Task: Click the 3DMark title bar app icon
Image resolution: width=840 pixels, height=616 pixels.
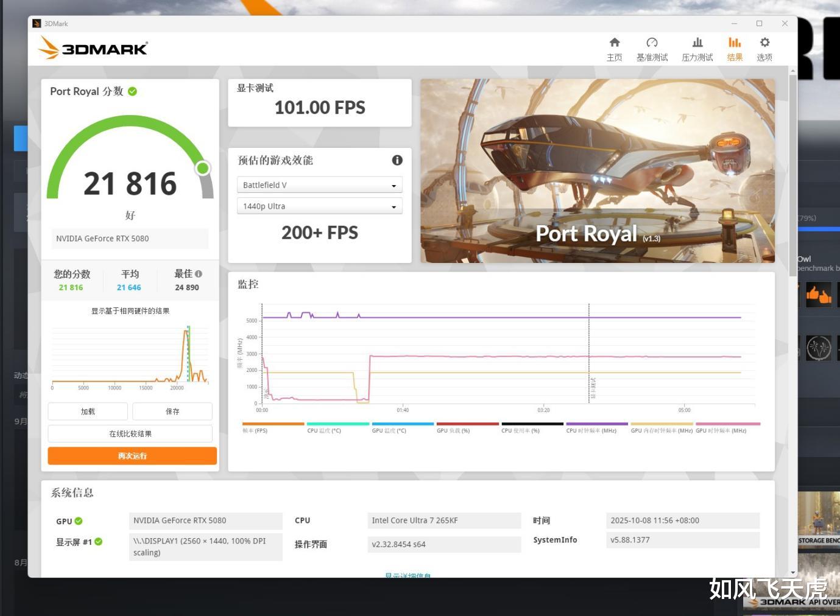Action: pyautogui.click(x=37, y=24)
